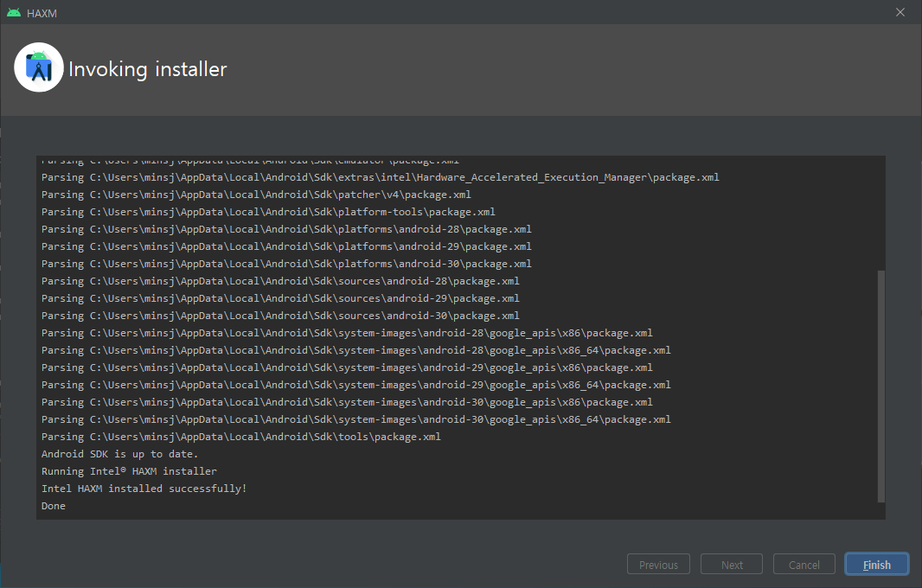
Task: Click the HAXM window title text
Action: (x=42, y=13)
